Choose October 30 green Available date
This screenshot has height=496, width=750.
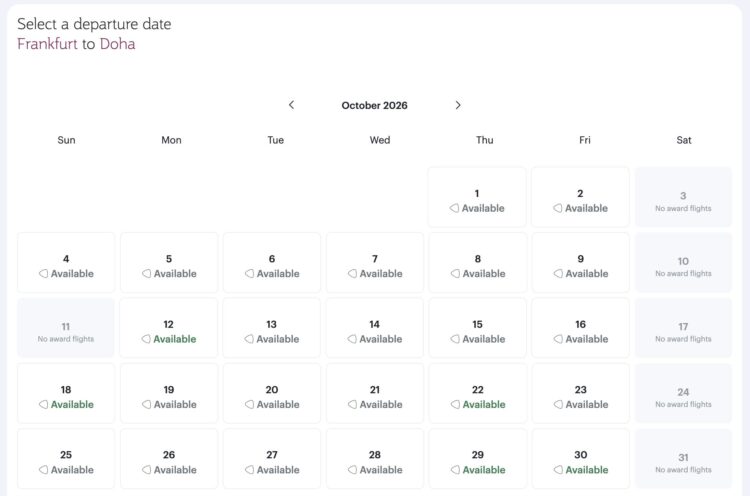(x=580, y=459)
